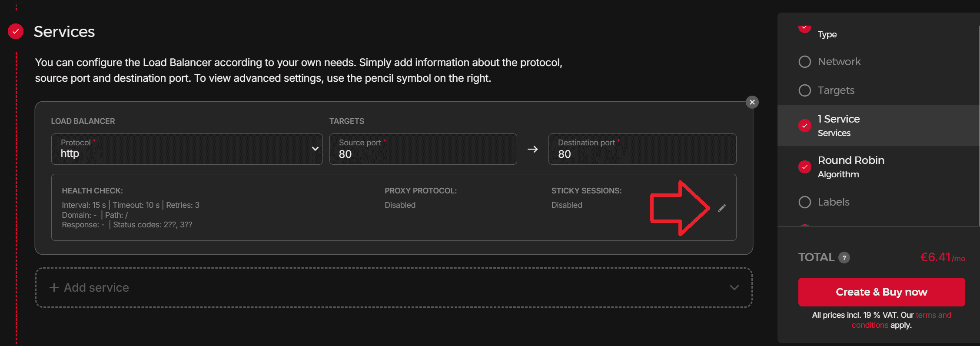980x346 pixels.
Task: Click the checkmark icon next to Round Robin
Action: [805, 167]
